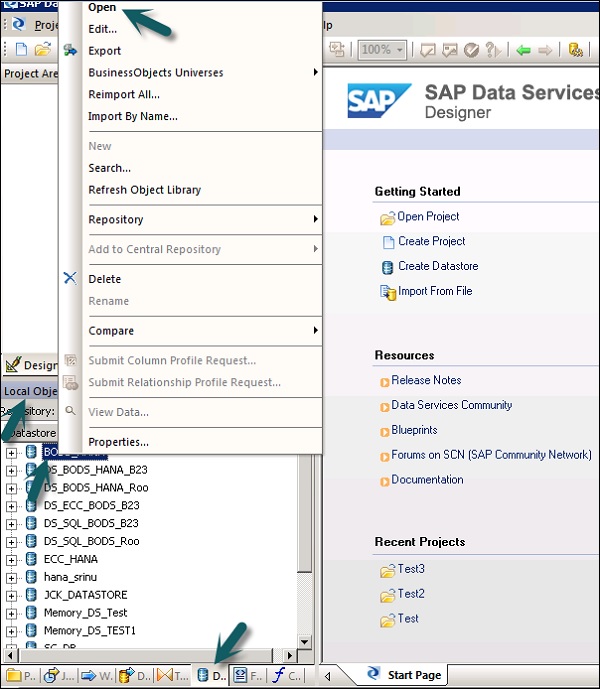Open the Release Notes link
600x689 pixels.
click(426, 381)
